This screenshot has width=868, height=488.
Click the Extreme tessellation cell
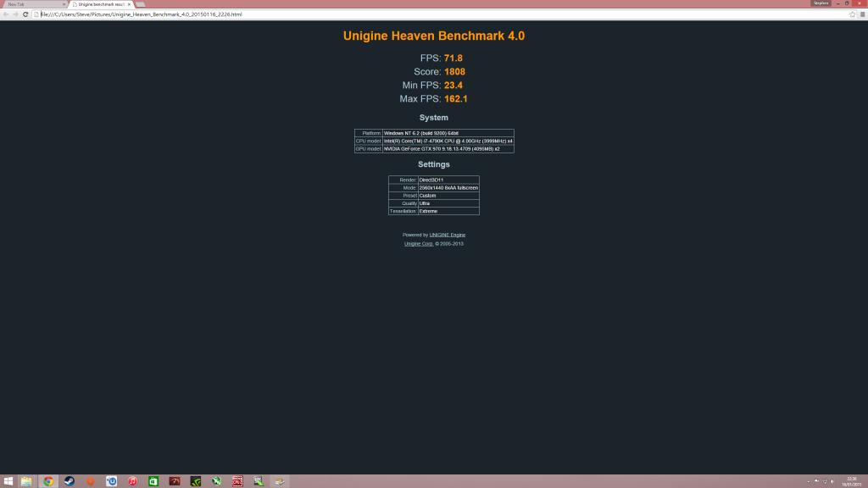click(x=448, y=211)
